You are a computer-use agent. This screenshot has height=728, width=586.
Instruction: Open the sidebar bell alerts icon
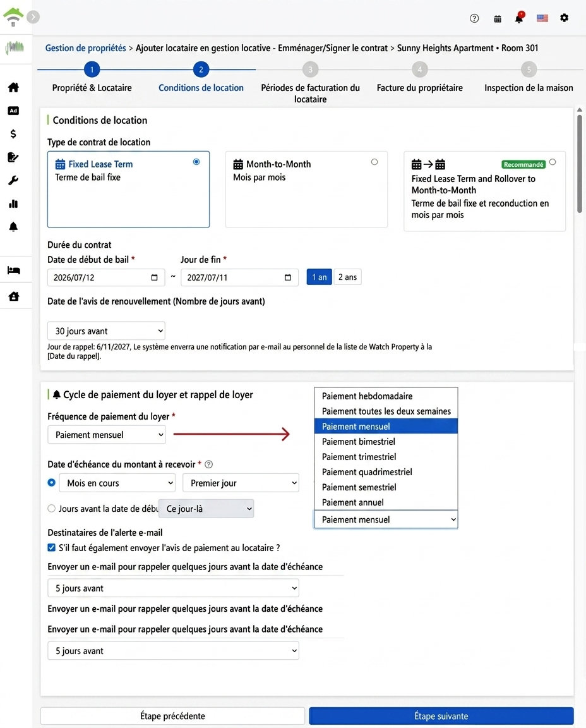tap(13, 227)
